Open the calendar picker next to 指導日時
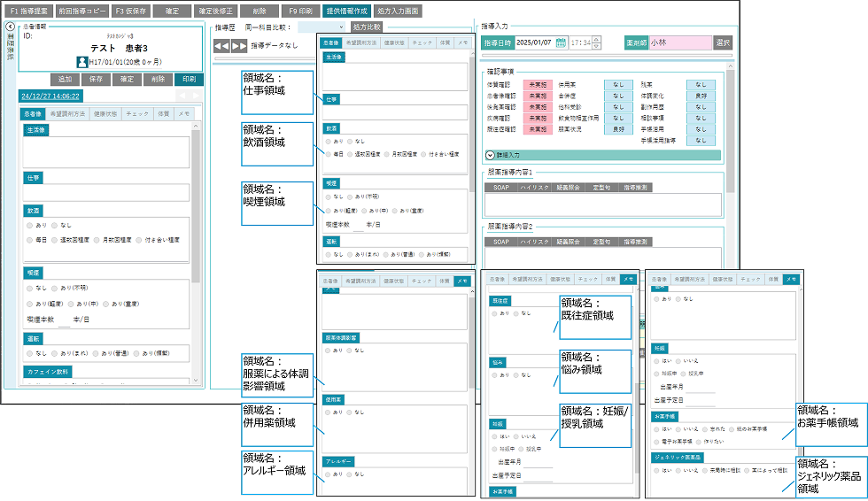This screenshot has width=868, height=501. click(561, 42)
